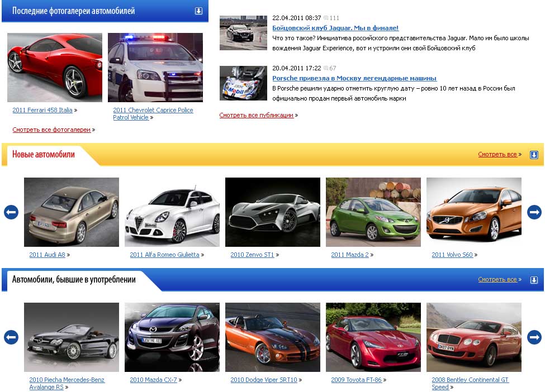Click the green Mazda 2 photo
The height and width of the screenshot is (392, 545).
[x=373, y=212]
